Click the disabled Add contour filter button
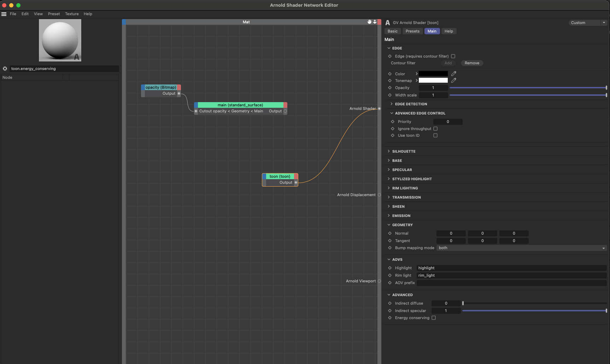The height and width of the screenshot is (364, 610). tap(448, 63)
